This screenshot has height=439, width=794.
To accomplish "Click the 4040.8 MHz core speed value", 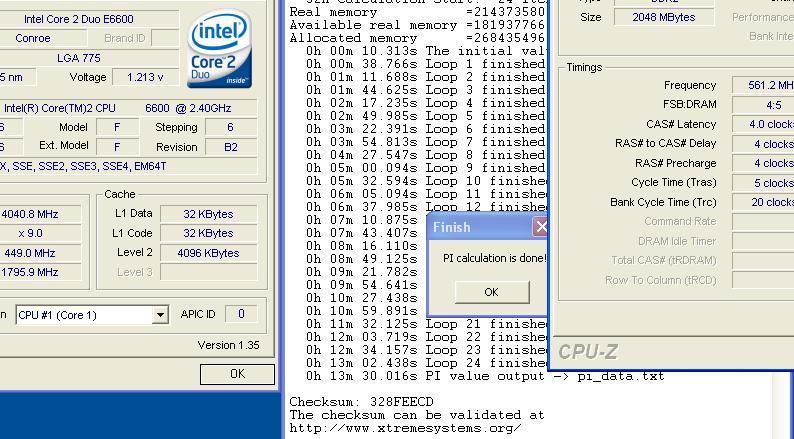I will [40, 214].
